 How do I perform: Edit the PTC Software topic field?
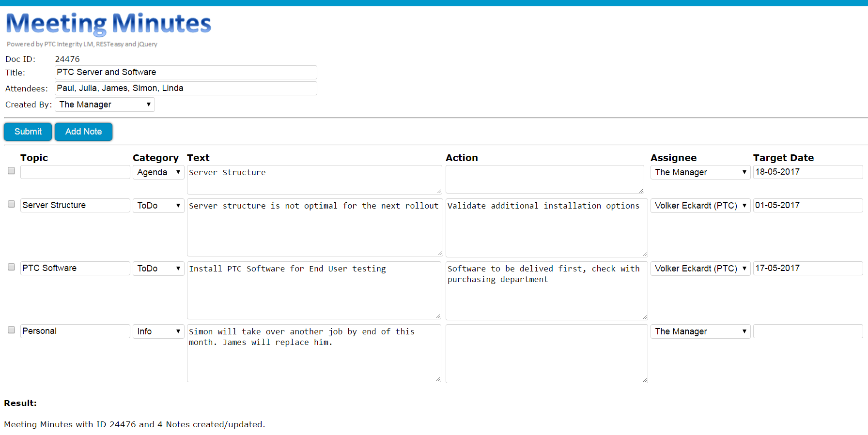click(75, 268)
